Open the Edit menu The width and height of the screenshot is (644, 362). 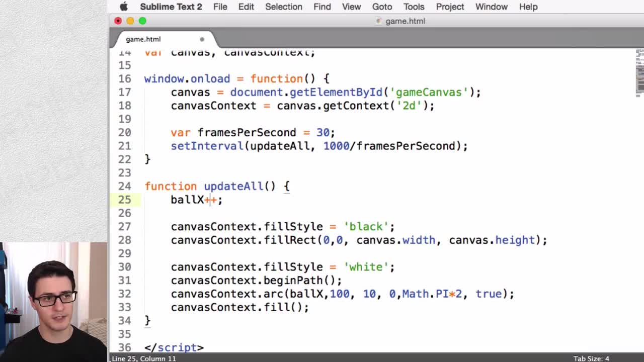(x=246, y=7)
